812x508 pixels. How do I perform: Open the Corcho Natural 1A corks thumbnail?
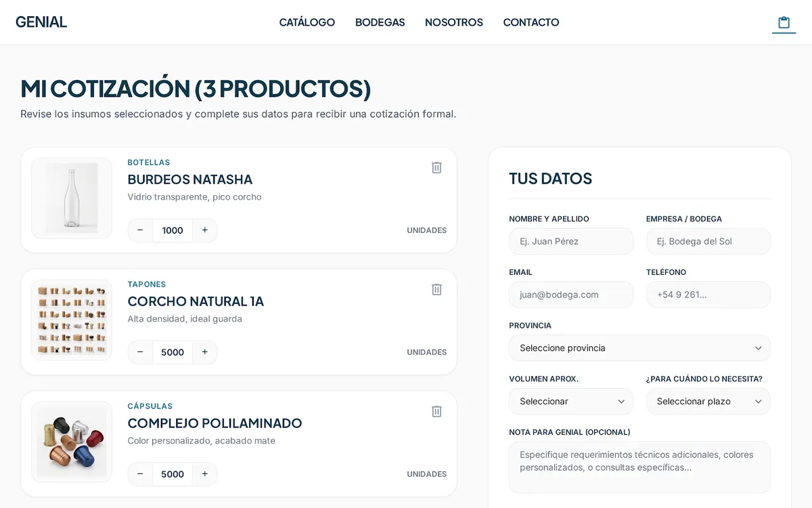coord(72,320)
